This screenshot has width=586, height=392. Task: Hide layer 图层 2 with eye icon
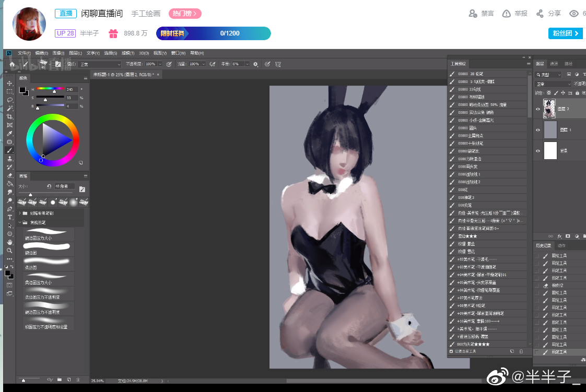coord(538,109)
